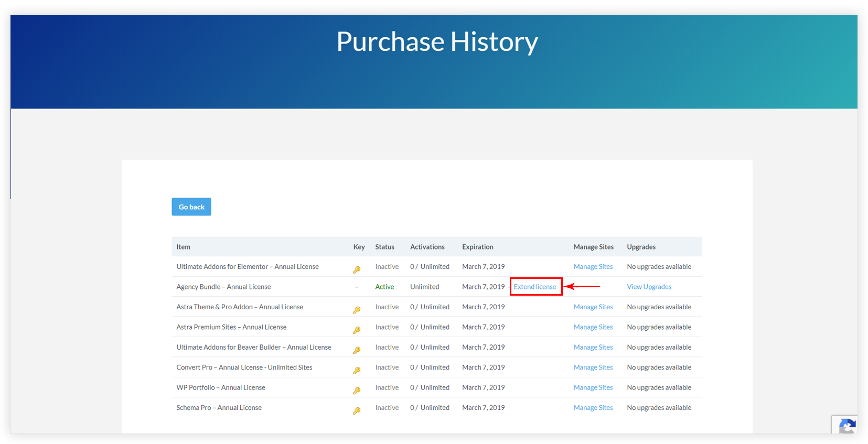The image size is (868, 444).
Task: Select the Key column header
Action: [x=359, y=247]
